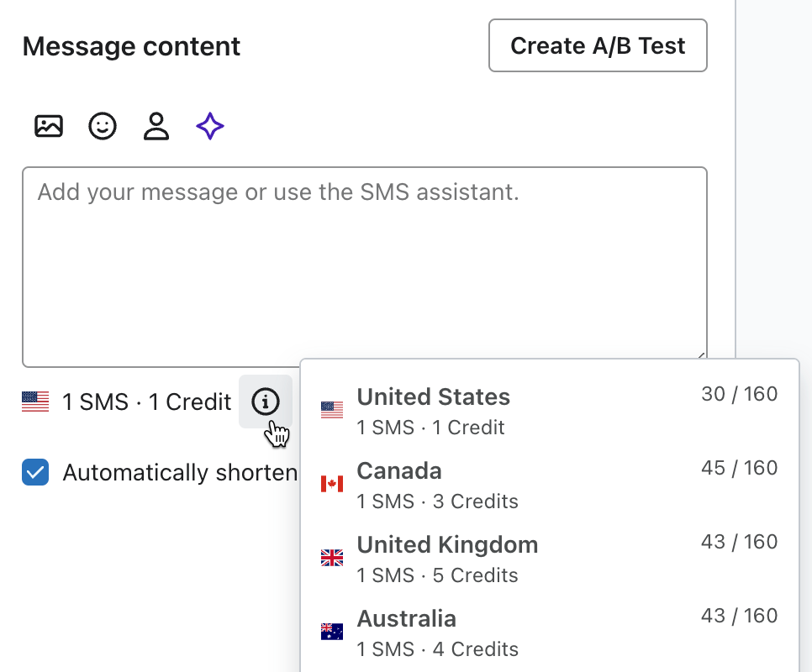Viewport: 812px width, 672px height.
Task: Click the Australia flag icon
Action: (x=331, y=631)
